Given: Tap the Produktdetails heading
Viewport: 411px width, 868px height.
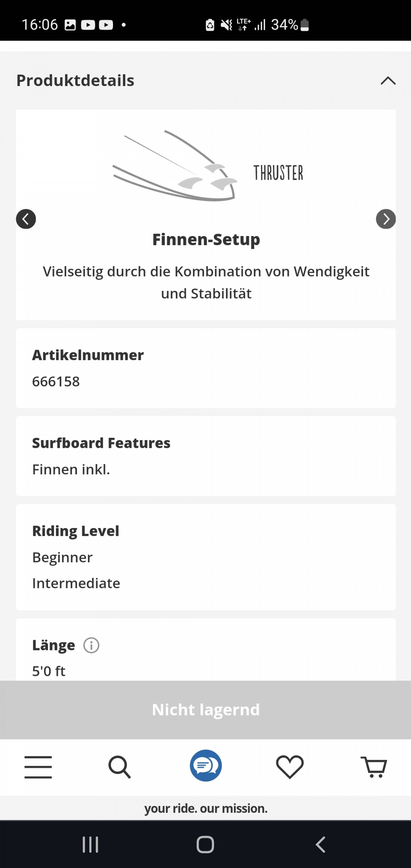Looking at the screenshot, I should point(76,81).
